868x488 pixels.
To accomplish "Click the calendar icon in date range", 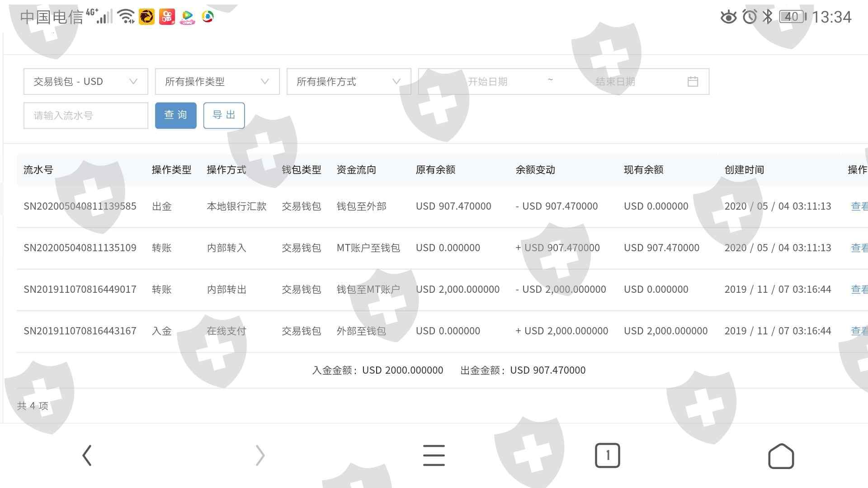I will point(693,81).
